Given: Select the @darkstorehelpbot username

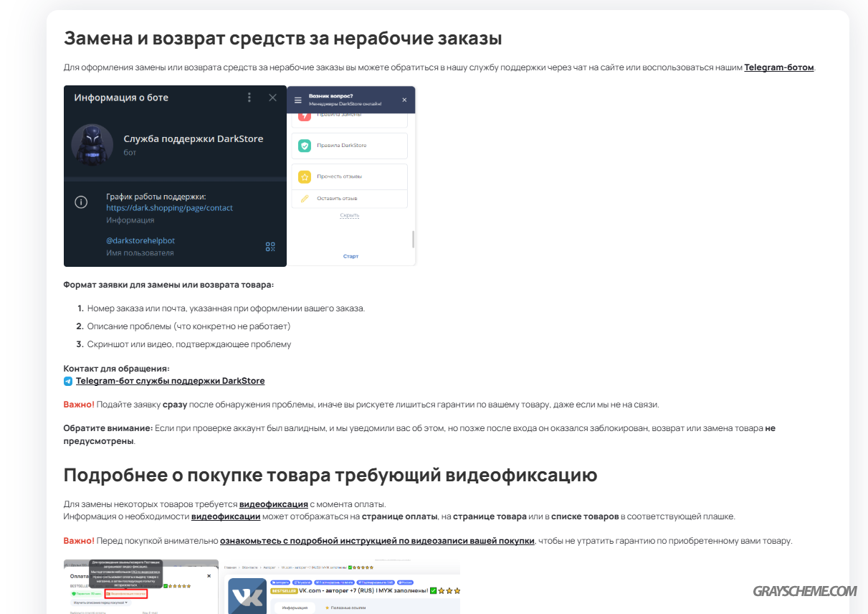Looking at the screenshot, I should (140, 241).
